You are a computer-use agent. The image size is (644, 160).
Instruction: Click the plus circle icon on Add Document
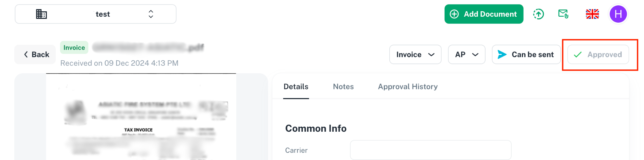[x=454, y=14]
